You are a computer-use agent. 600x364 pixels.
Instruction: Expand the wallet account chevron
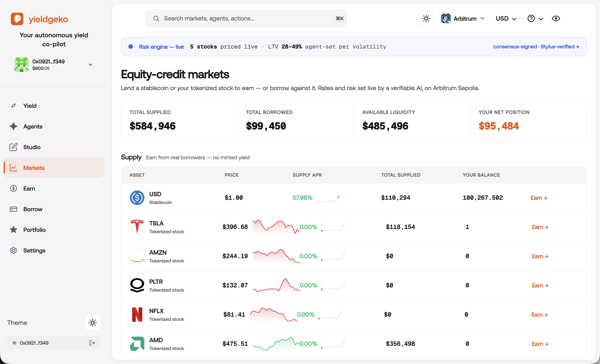pos(90,64)
